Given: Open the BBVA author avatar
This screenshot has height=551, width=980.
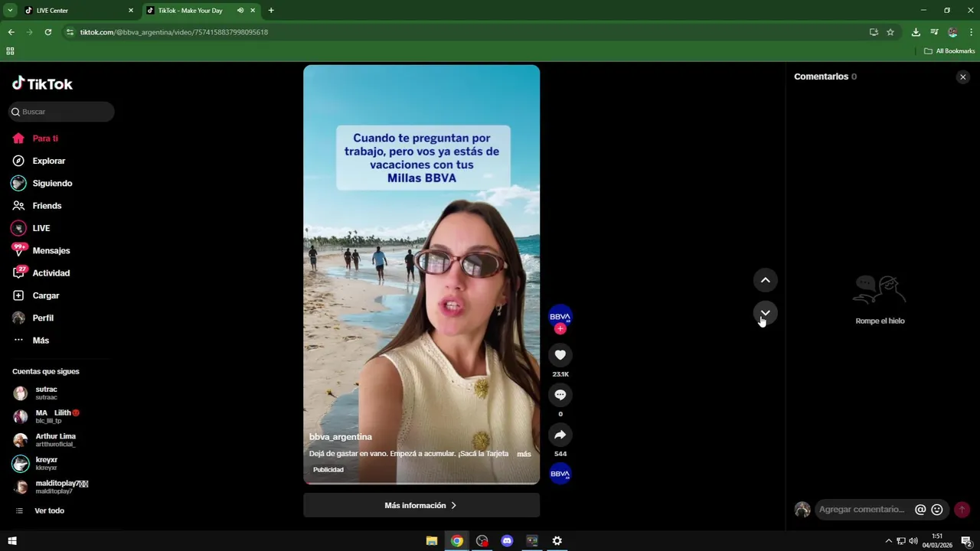Looking at the screenshot, I should [560, 316].
